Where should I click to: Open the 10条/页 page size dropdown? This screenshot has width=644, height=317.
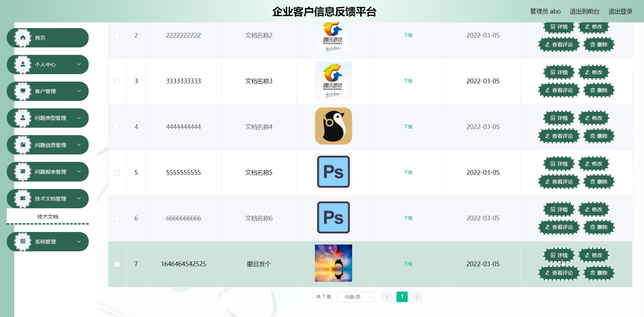coord(356,297)
